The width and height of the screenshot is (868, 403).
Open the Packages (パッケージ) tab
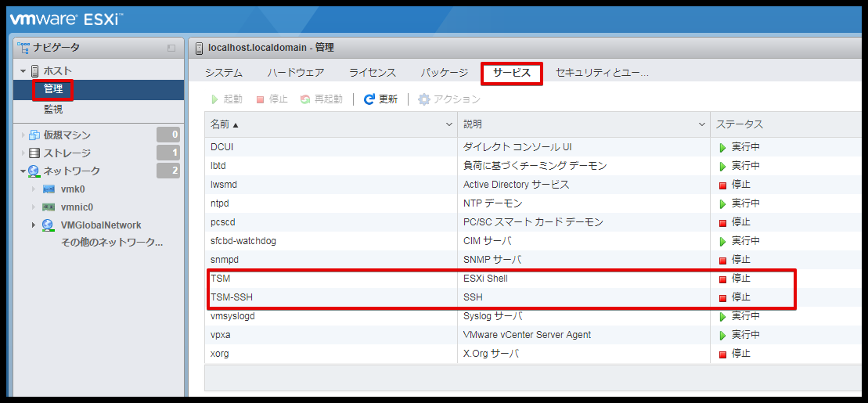tap(444, 73)
